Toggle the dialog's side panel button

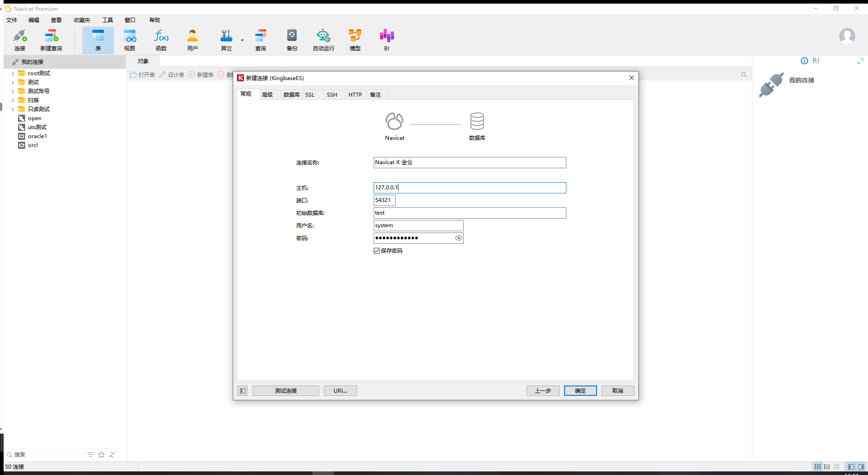(243, 391)
